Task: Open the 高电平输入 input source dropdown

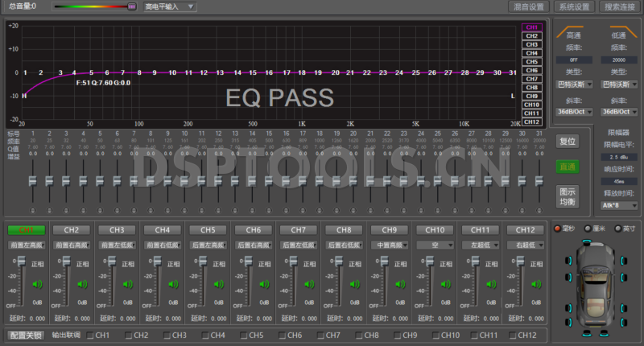Action: pyautogui.click(x=170, y=6)
